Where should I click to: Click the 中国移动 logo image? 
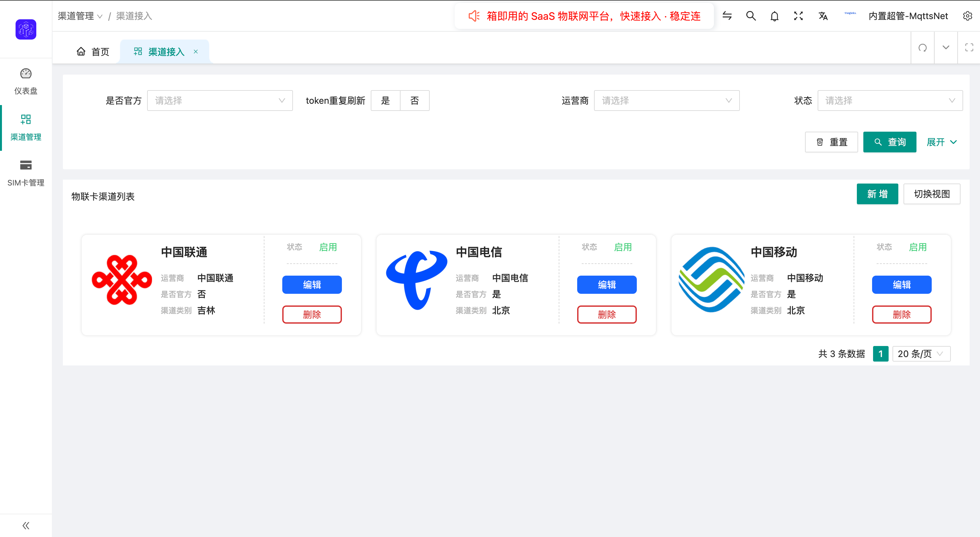(711, 280)
